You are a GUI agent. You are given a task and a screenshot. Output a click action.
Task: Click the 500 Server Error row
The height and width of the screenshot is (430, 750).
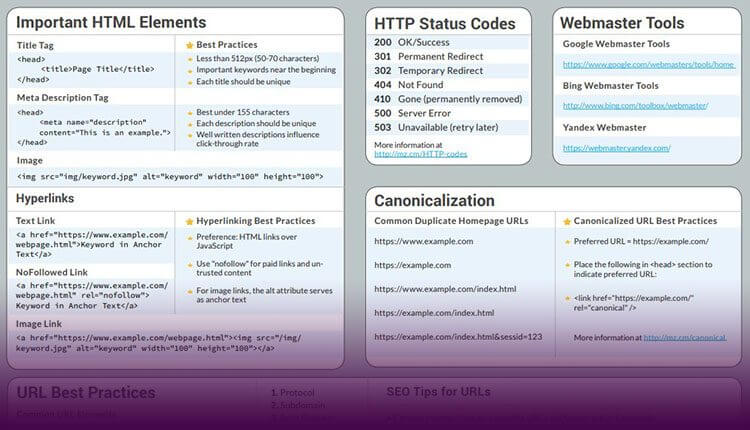point(448,113)
